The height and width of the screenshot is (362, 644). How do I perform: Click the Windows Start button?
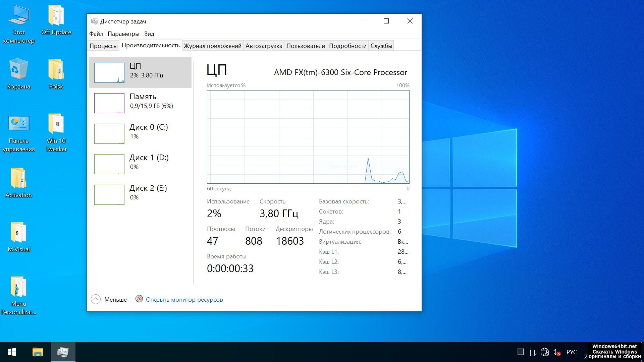click(12, 352)
